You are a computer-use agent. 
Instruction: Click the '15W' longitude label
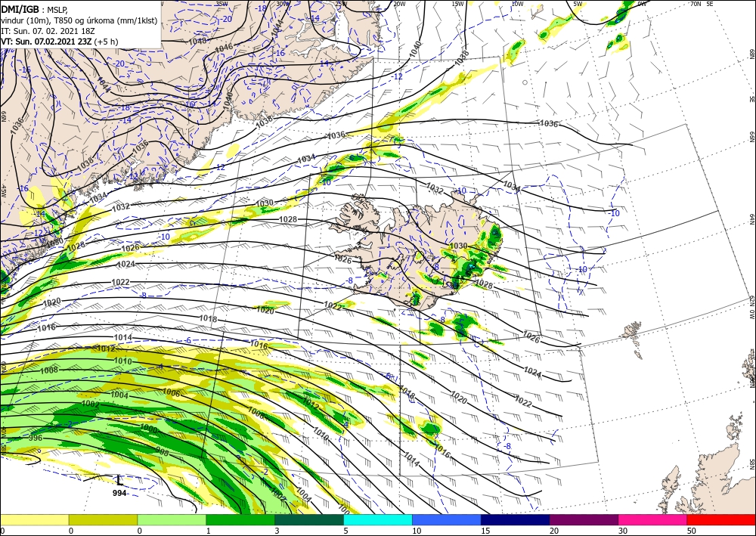click(x=457, y=4)
